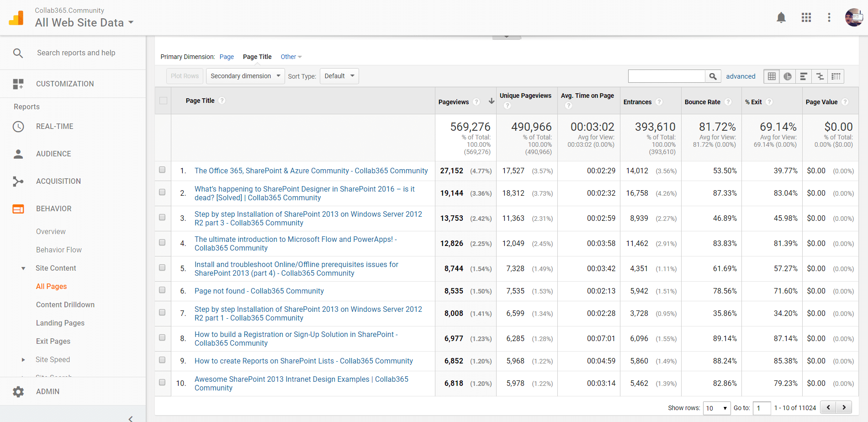This screenshot has height=422, width=868.
Task: Click the advanced filter link
Action: [741, 76]
